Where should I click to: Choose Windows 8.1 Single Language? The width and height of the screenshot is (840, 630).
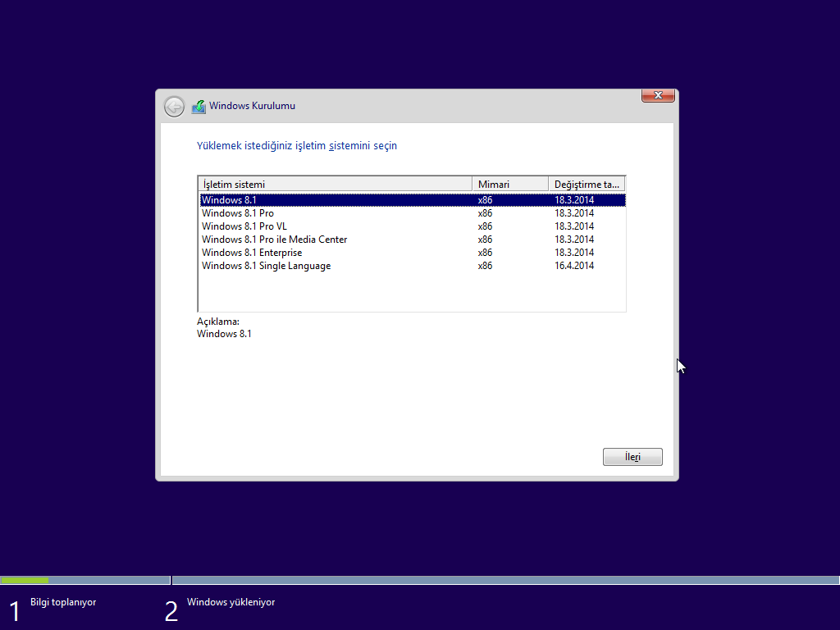[266, 266]
